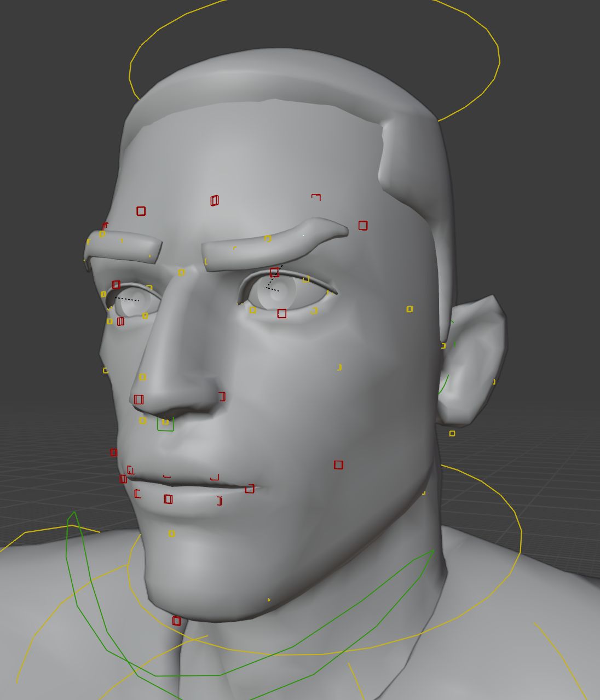Select the red lower eyelid control of the larger eye
Screen dimensions: 600x700
281,313
